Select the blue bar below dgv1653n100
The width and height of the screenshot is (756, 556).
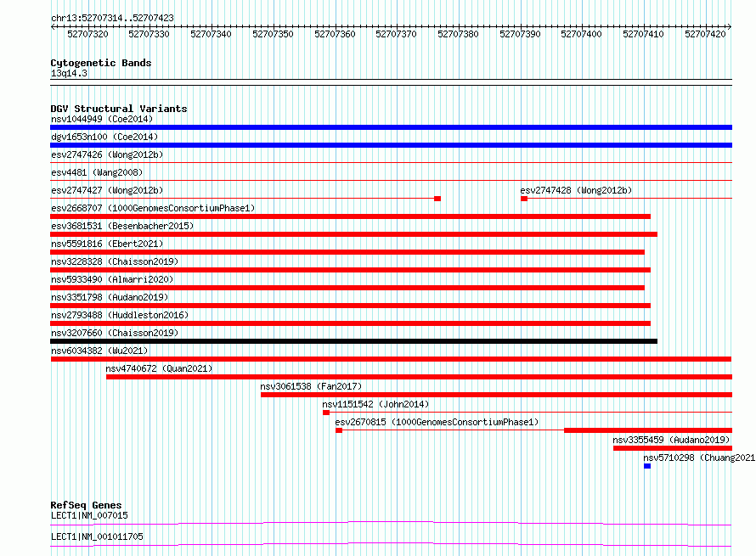tap(391, 145)
